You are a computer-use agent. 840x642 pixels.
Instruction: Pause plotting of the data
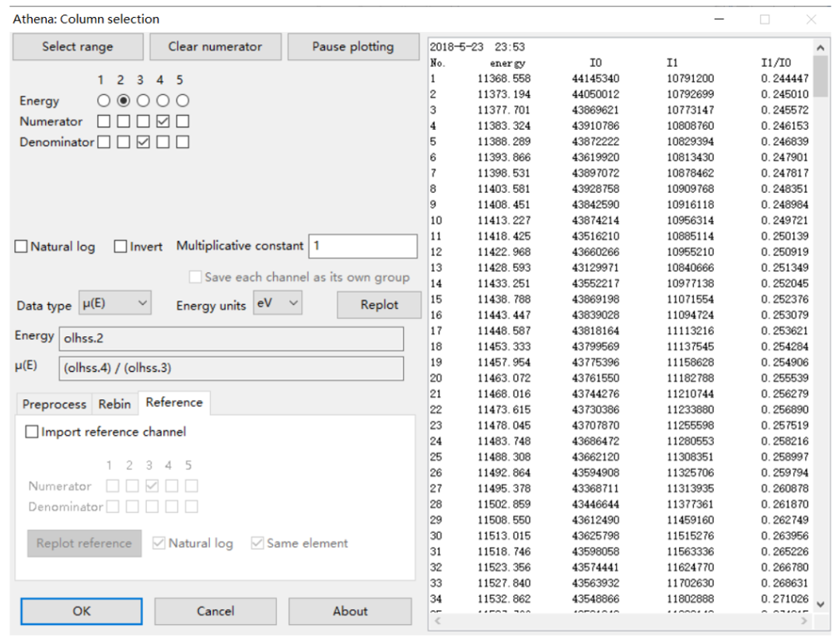coord(353,47)
